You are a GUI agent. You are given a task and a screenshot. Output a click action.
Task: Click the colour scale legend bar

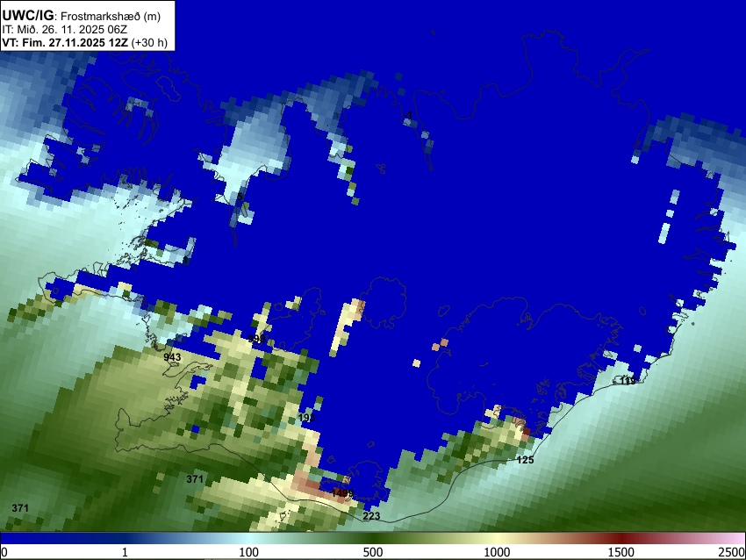coord(373,538)
